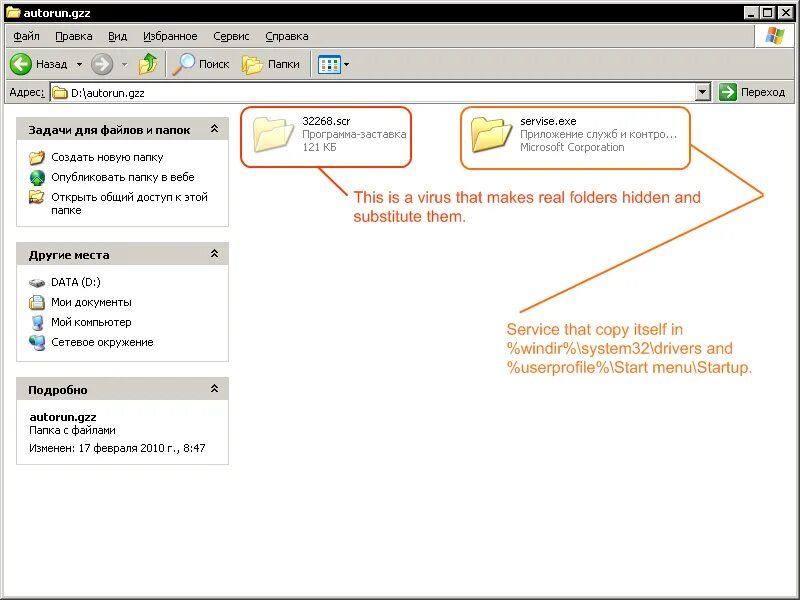This screenshot has width=800, height=600.
Task: Close the autorun.gzz window
Action: (786, 13)
